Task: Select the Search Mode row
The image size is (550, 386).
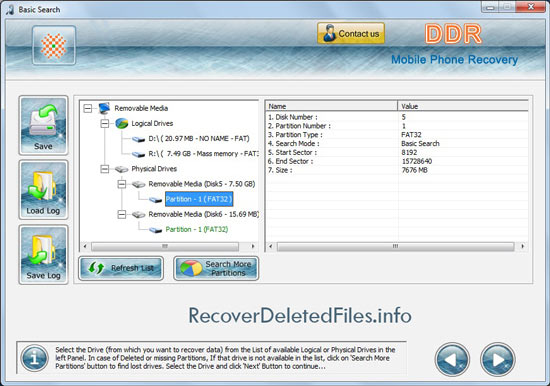Action: [x=397, y=143]
